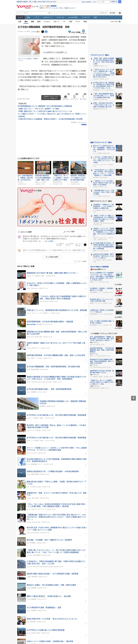Click the 共感した smiley reaction on comment
Image resolution: width=138 pixels, height=644 pixels.
tap(60, 245)
